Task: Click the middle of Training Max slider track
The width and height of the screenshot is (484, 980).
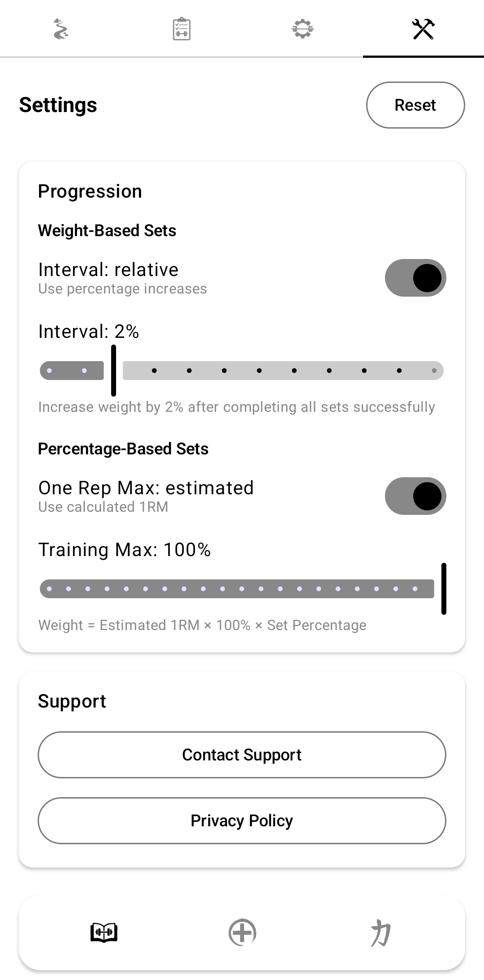Action: coord(242,589)
